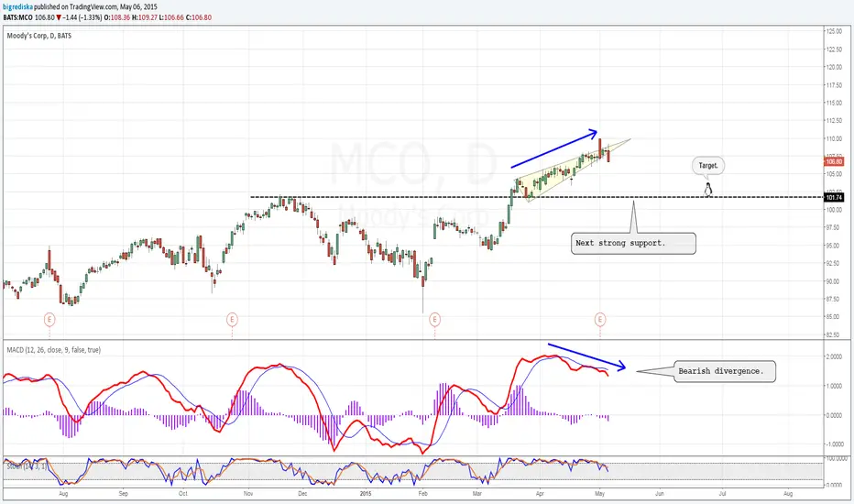Screen dimensions: 854x504
Task: Click the Jun label on time axis
Action: click(x=660, y=494)
